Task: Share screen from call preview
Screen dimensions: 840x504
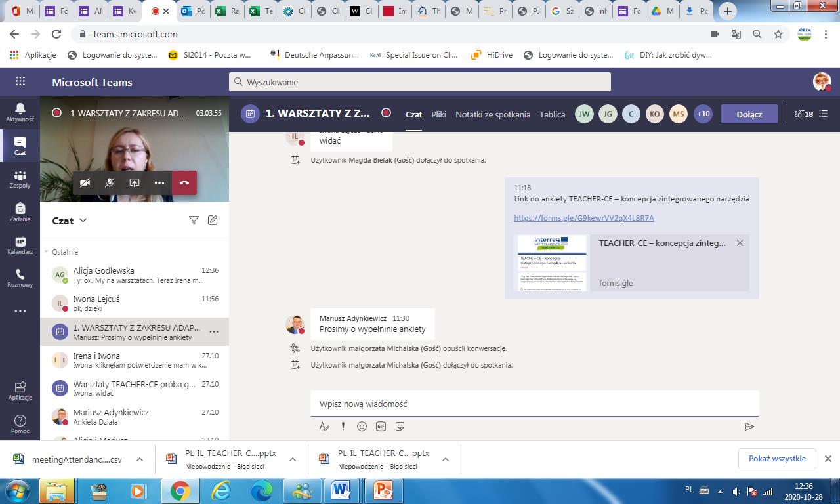Action: (135, 183)
